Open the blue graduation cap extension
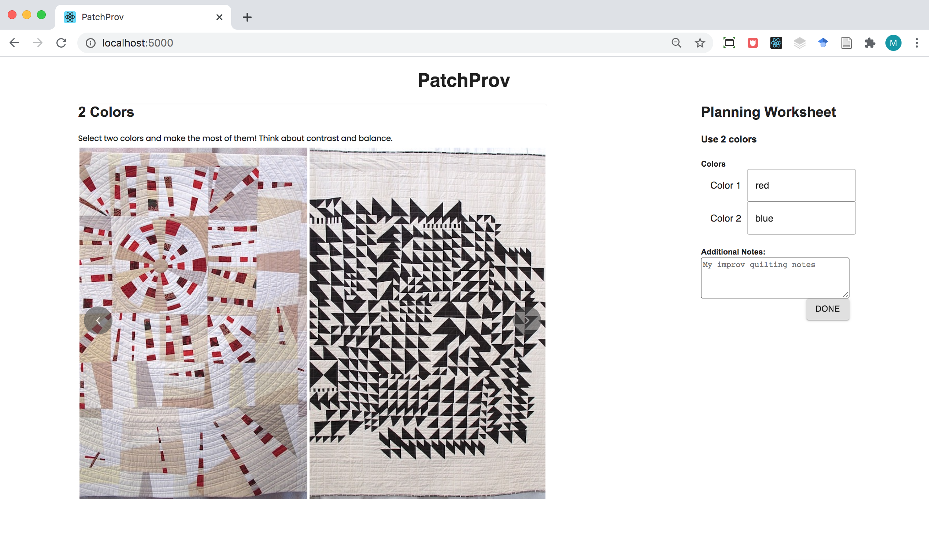The height and width of the screenshot is (560, 929). coord(823,43)
